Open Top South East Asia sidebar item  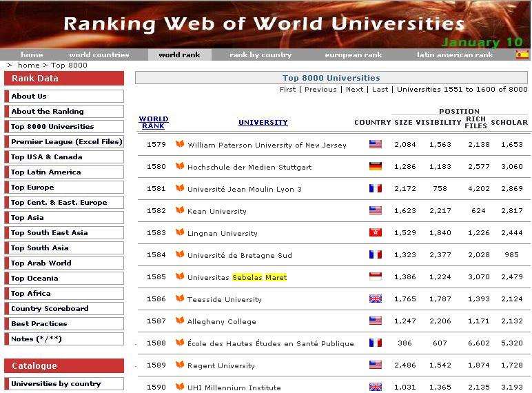click(65, 233)
